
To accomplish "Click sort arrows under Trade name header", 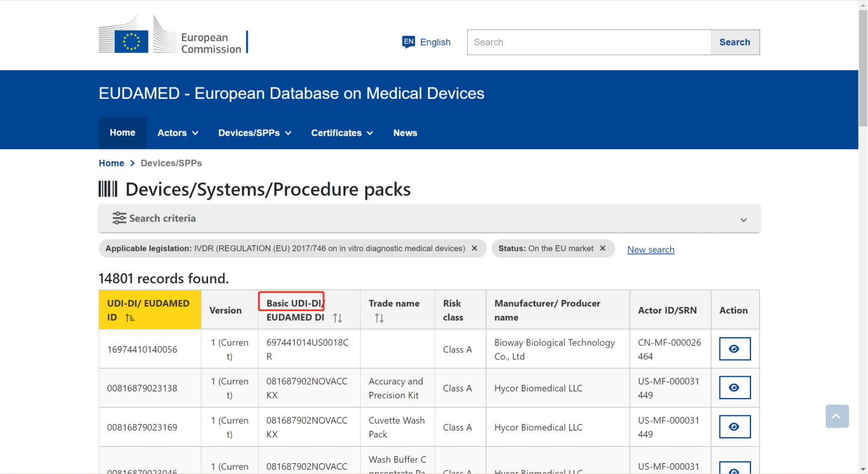I will 379,318.
